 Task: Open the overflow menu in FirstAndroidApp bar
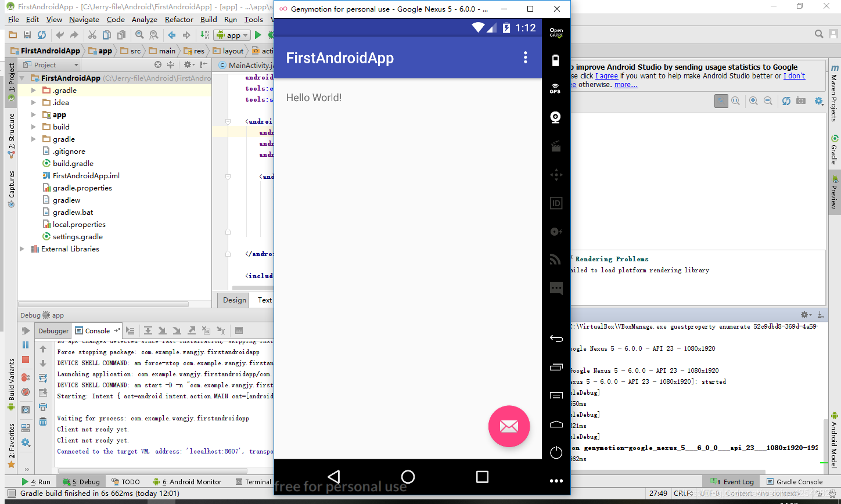click(526, 57)
